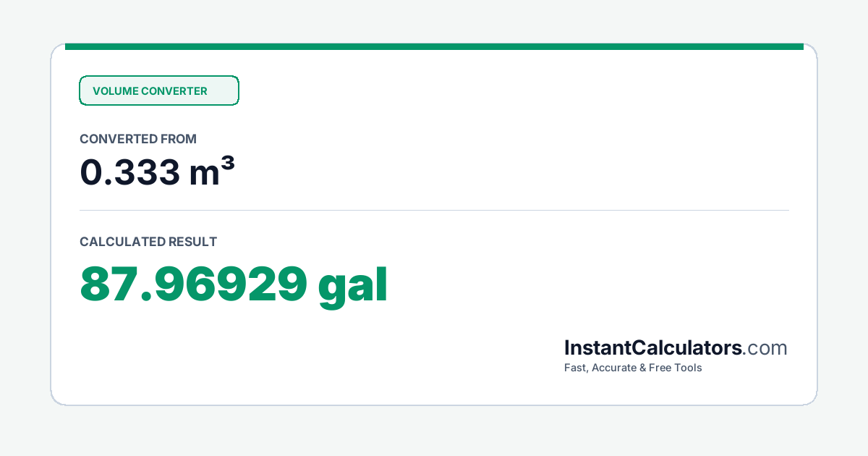Click the VOLUME CONVERTER badge

pos(158,90)
